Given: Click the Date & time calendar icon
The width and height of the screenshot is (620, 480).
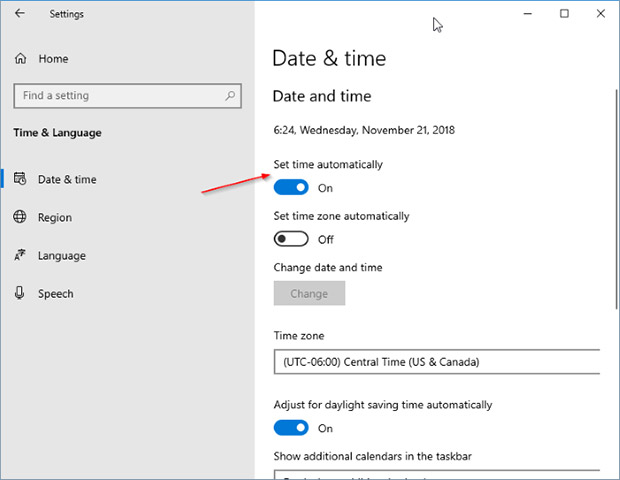Looking at the screenshot, I should click(x=20, y=179).
